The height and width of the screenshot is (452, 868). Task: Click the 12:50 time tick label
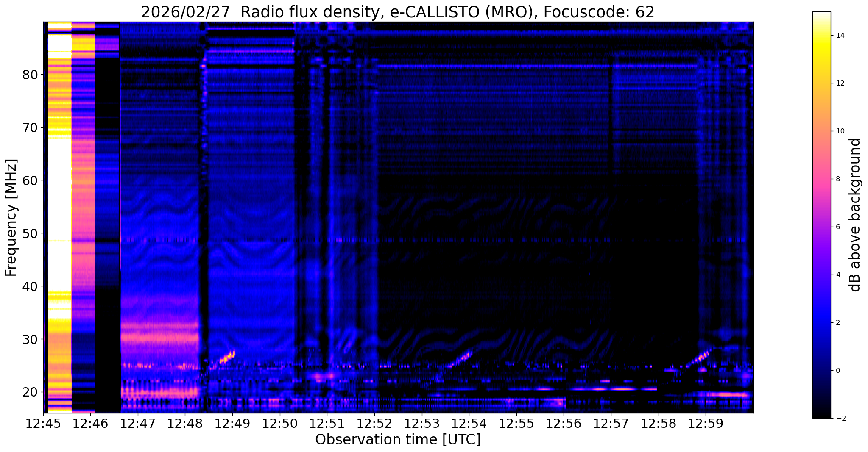[x=279, y=424]
